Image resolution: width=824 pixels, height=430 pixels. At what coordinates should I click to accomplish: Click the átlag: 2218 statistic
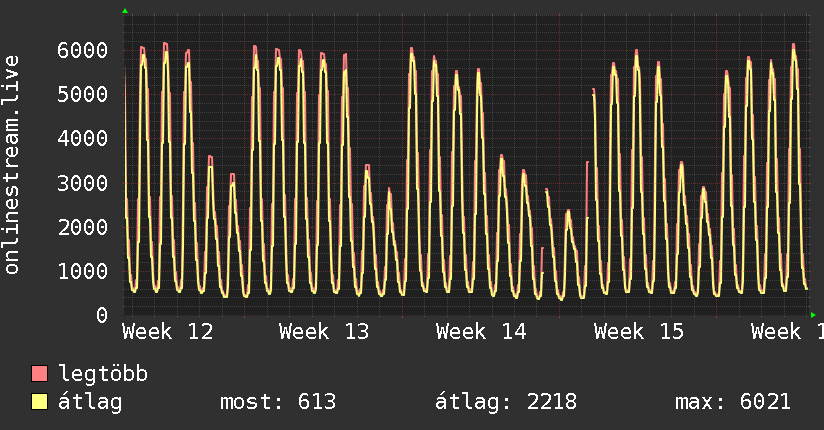[x=506, y=402]
